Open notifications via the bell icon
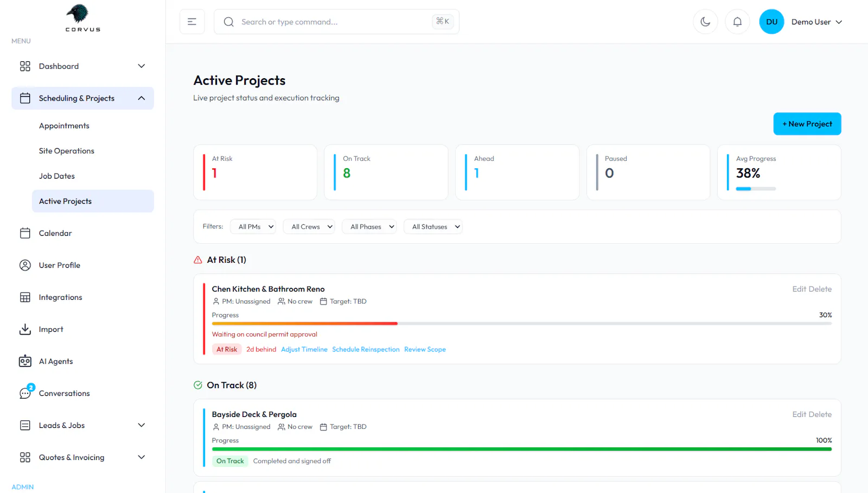Image resolution: width=868 pixels, height=493 pixels. 737,22
